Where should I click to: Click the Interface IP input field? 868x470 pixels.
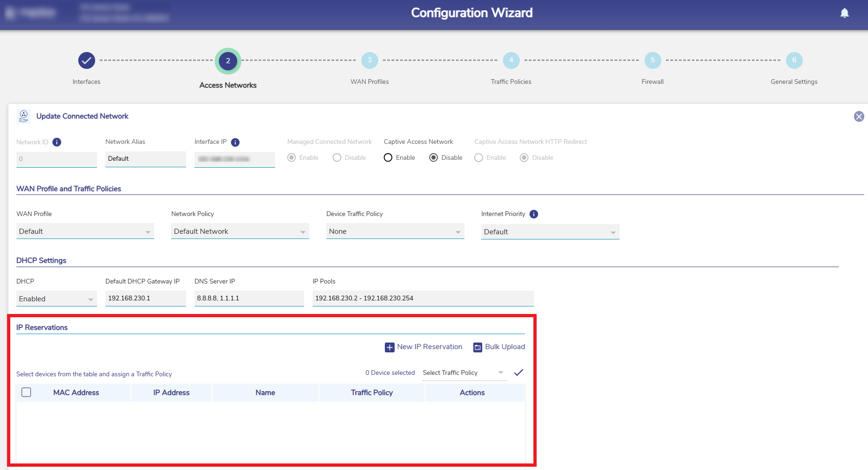[235, 159]
